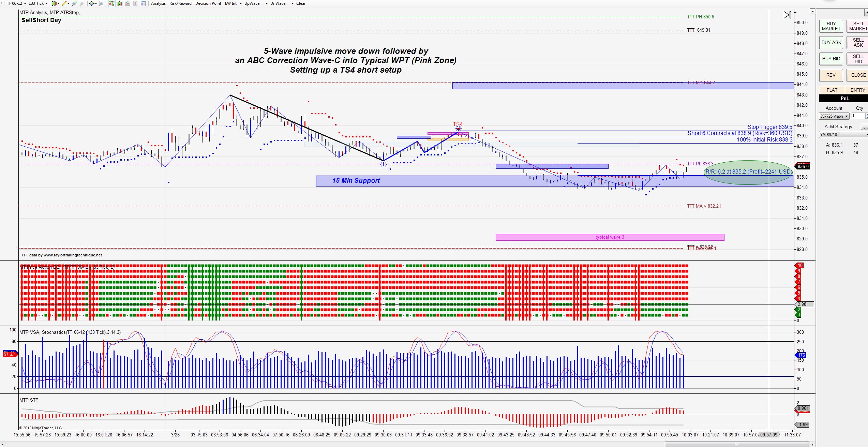Image resolution: width=868 pixels, height=447 pixels.
Task: Open the indicators chart icon
Action: point(128,3)
